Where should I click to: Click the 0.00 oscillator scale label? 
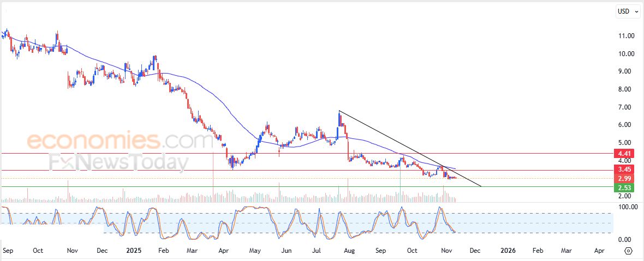tap(626, 240)
